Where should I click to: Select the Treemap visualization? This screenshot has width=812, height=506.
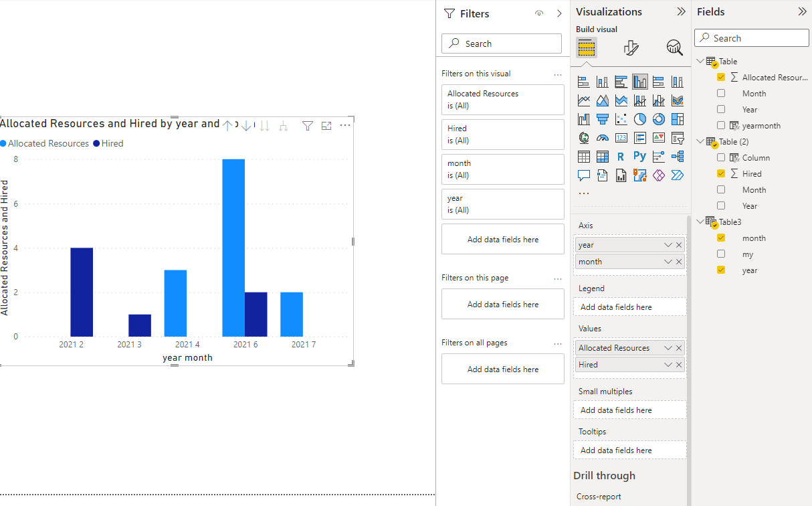coord(678,119)
